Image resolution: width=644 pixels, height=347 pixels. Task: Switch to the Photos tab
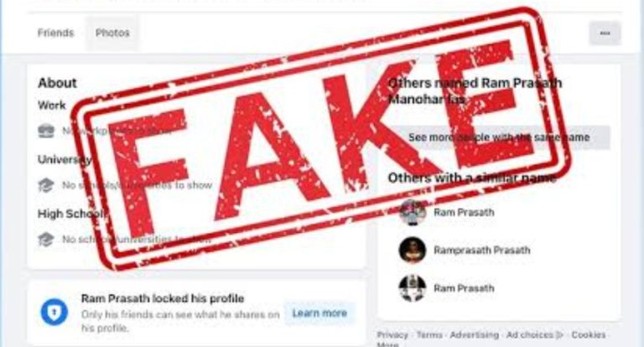click(x=112, y=33)
